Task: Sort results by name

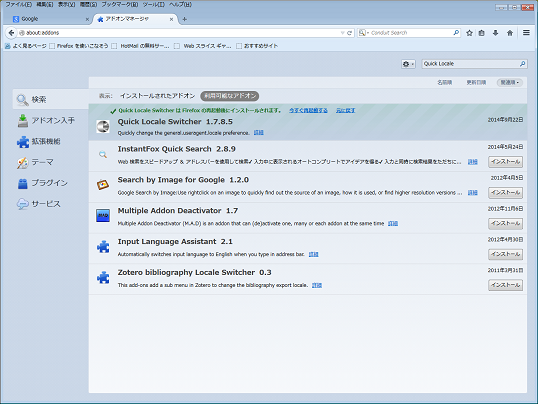Action: point(444,82)
